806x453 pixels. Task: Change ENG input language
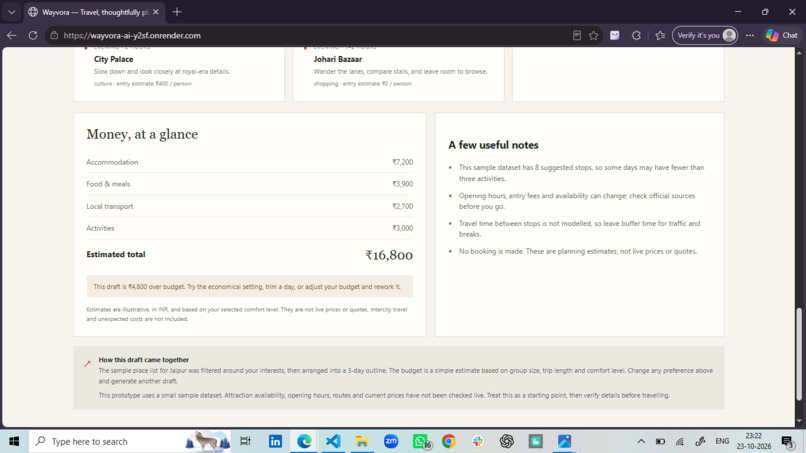[x=722, y=441]
